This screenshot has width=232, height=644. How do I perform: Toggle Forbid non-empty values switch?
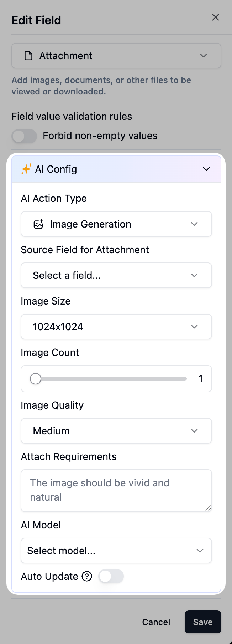[x=24, y=136]
